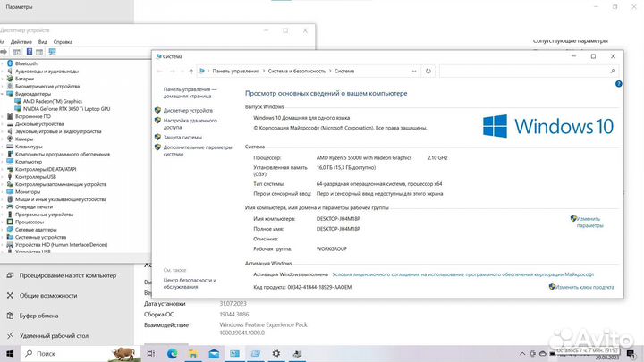Open File Explorer from taskbar
Viewport: 644px width, 362px height.
(x=193, y=353)
